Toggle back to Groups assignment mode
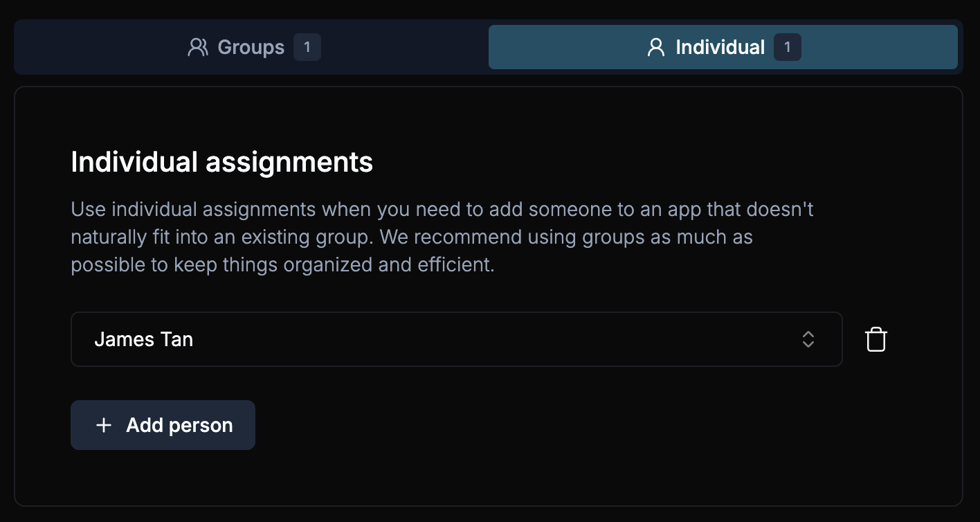This screenshot has height=522, width=980. click(251, 47)
